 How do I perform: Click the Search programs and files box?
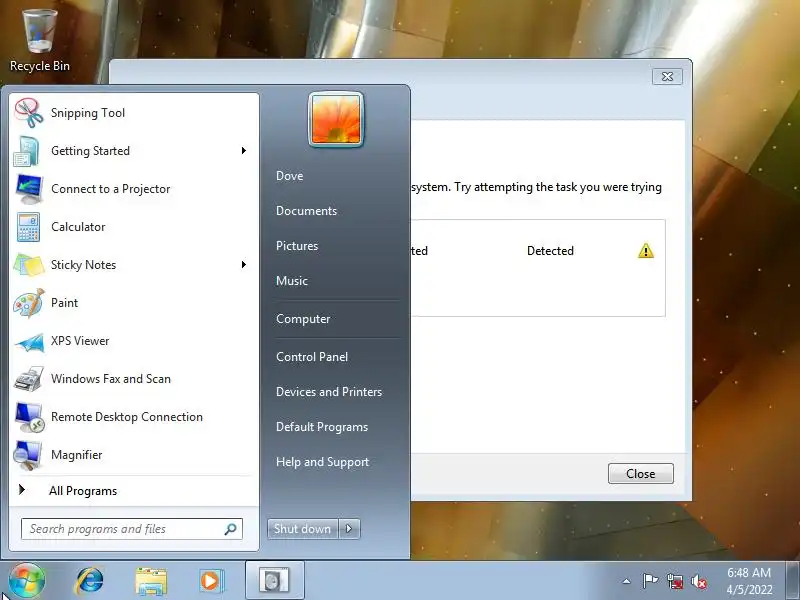[132, 529]
